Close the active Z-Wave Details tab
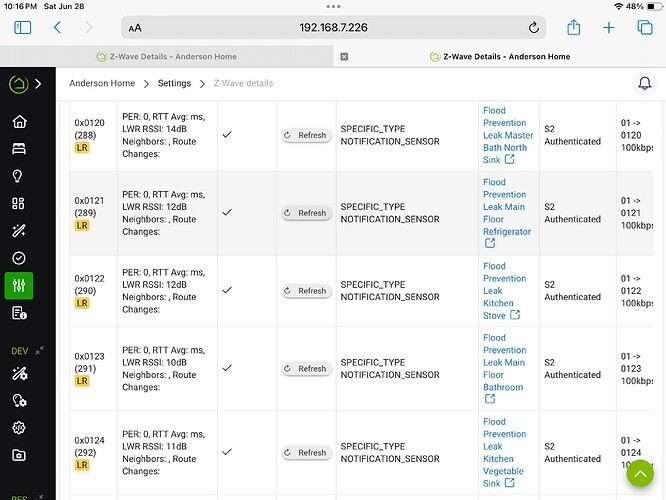The width and height of the screenshot is (666, 500). (344, 56)
